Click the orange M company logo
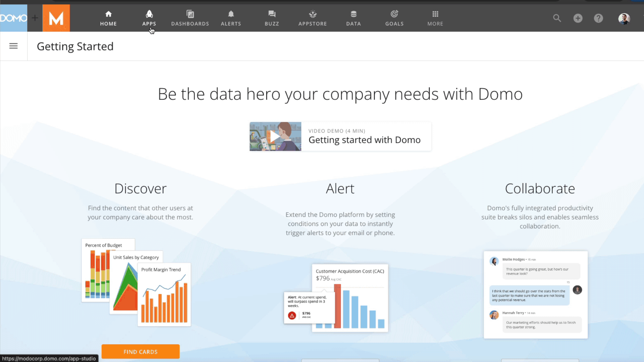The height and width of the screenshot is (362, 644). tap(56, 18)
